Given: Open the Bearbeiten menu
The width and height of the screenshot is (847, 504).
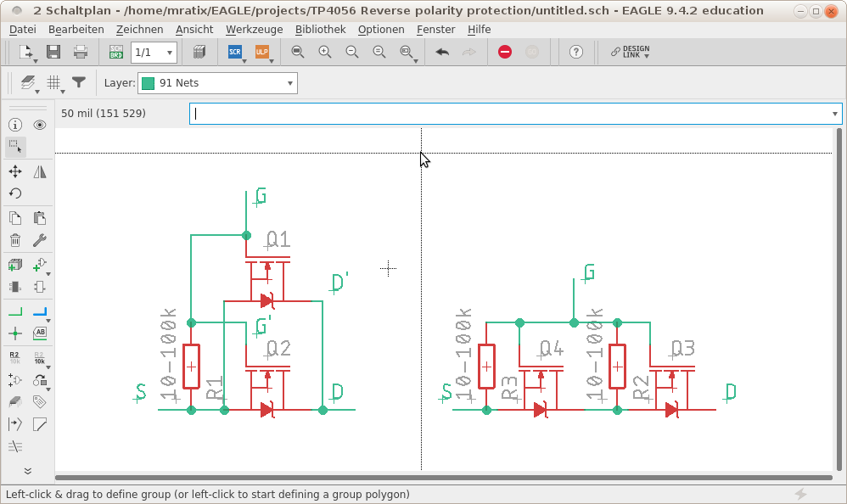Looking at the screenshot, I should (x=76, y=29).
